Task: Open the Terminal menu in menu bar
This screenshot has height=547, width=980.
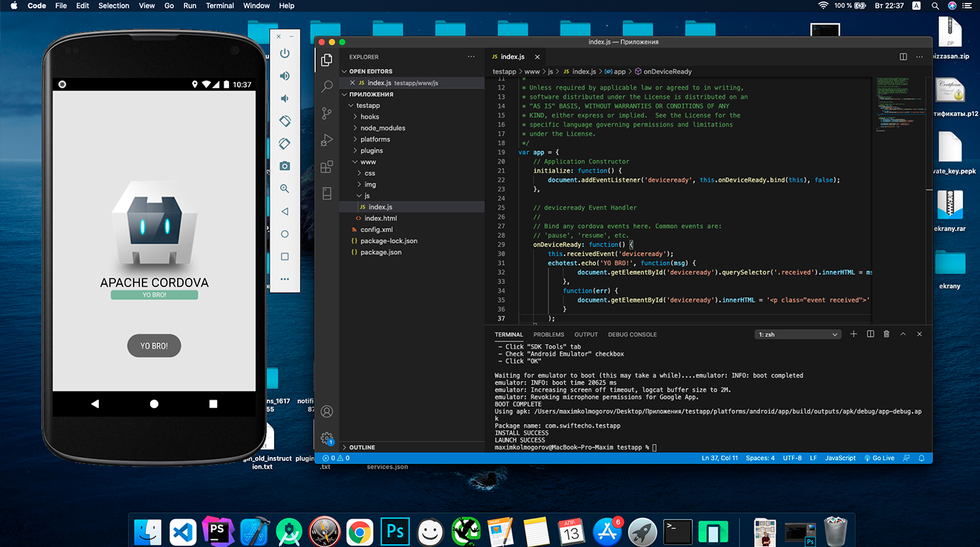Action: click(x=220, y=6)
